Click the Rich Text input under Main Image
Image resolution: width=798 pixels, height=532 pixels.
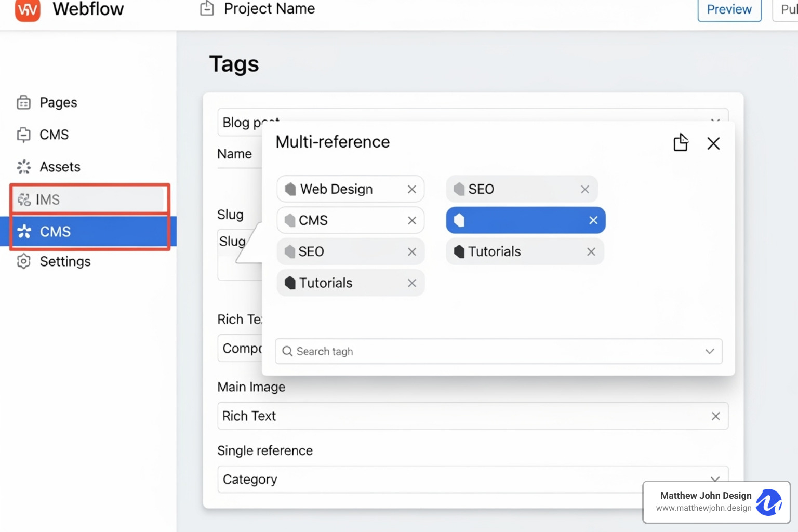[473, 416]
